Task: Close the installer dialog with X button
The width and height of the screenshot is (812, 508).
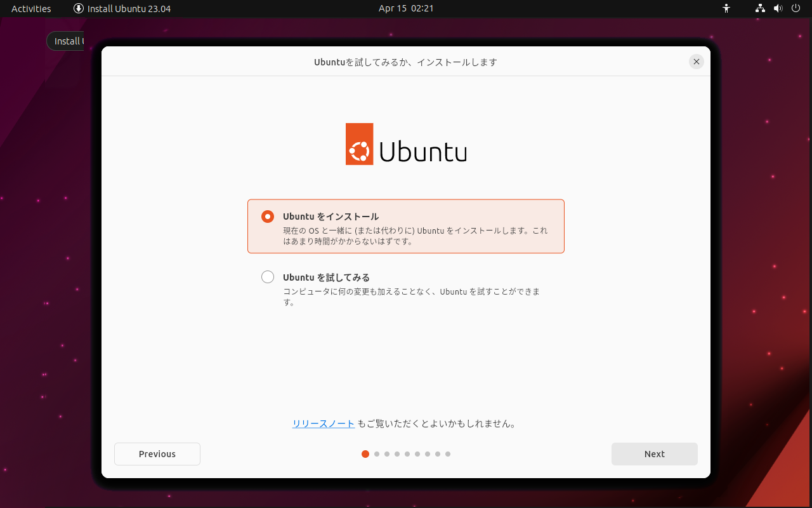Action: point(697,62)
